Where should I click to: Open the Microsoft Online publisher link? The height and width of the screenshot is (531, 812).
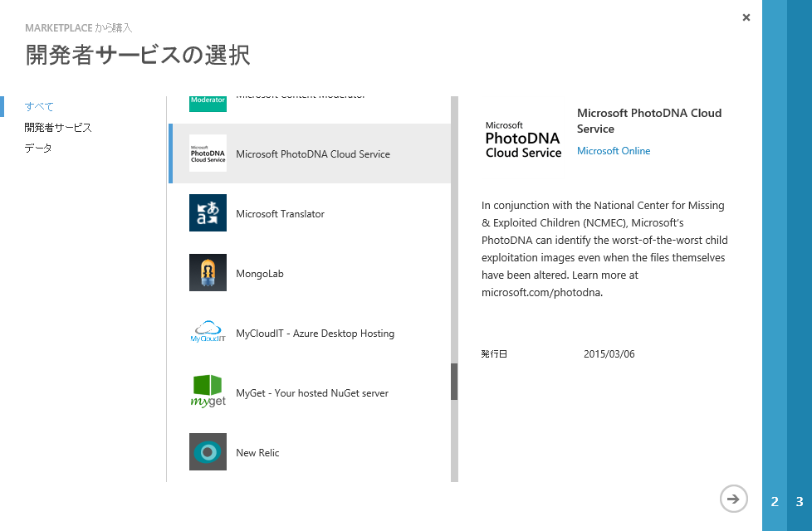pyautogui.click(x=614, y=151)
